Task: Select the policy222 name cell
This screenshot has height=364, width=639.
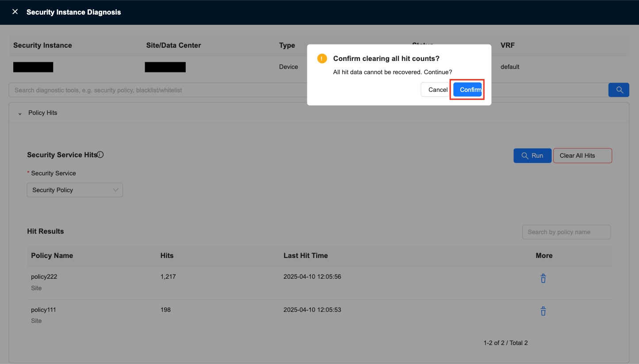Action: [44, 277]
